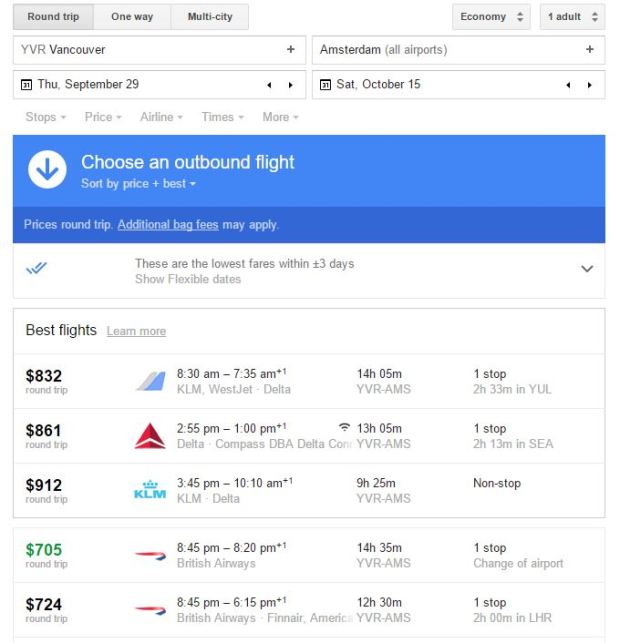Click the British Airways logo on $705 flight
Image resolution: width=620 pixels, height=643 pixels.
point(150,555)
